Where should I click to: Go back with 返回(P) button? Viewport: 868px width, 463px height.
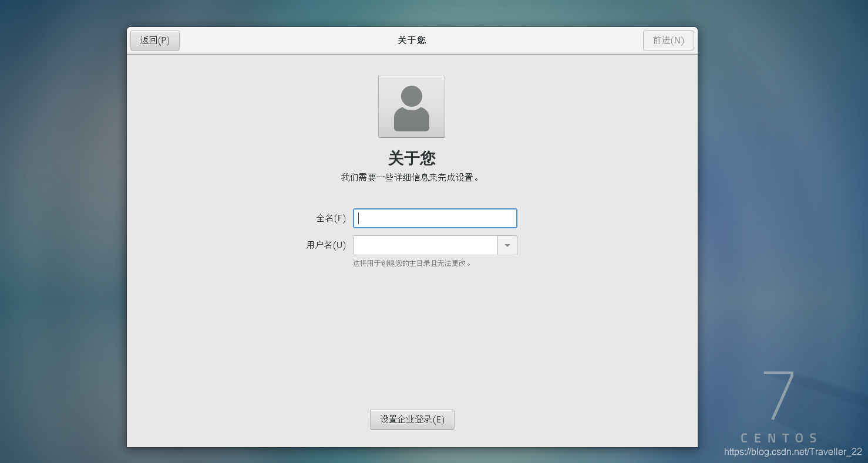click(x=155, y=40)
